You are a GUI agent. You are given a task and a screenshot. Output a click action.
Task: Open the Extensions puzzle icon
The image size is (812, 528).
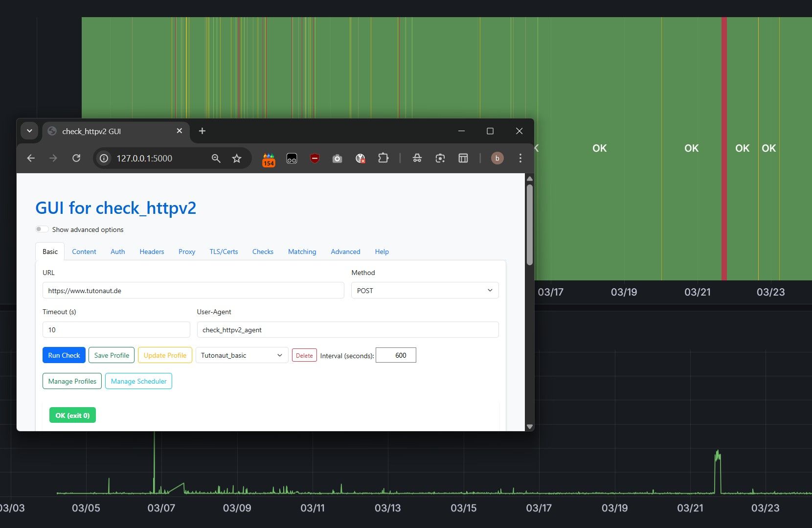pos(383,158)
